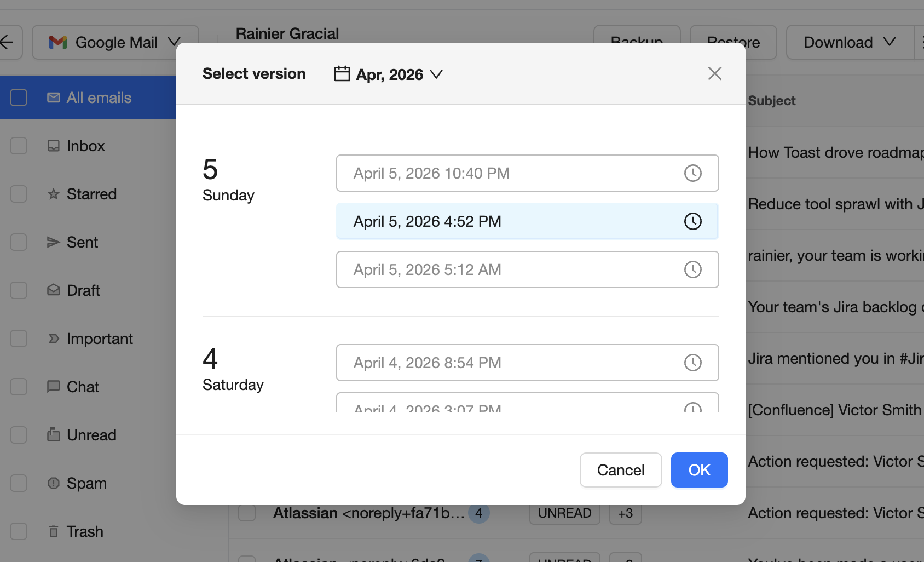Open the Google Mail service dropdown

pos(115,42)
